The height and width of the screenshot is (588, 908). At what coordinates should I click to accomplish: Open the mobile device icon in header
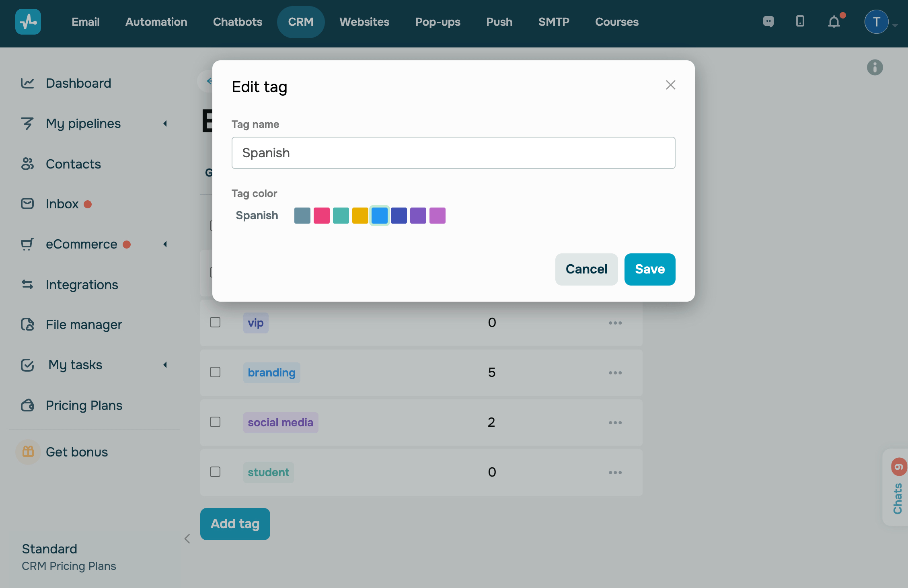pos(800,21)
